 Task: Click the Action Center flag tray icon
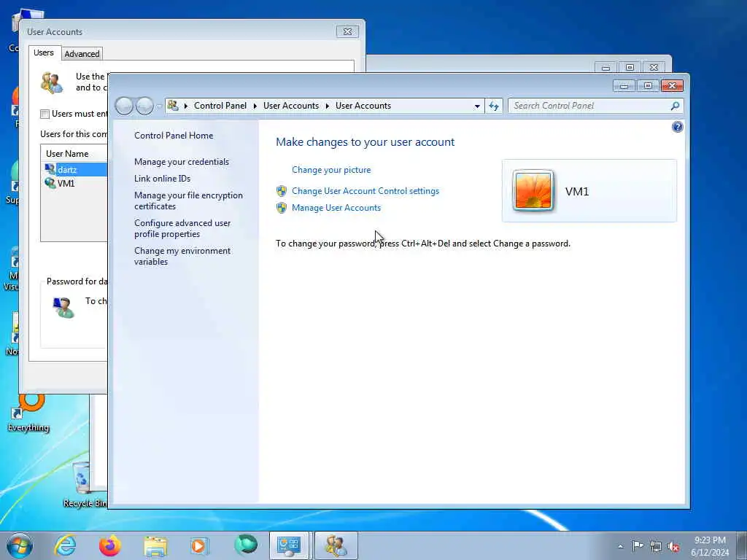point(638,545)
